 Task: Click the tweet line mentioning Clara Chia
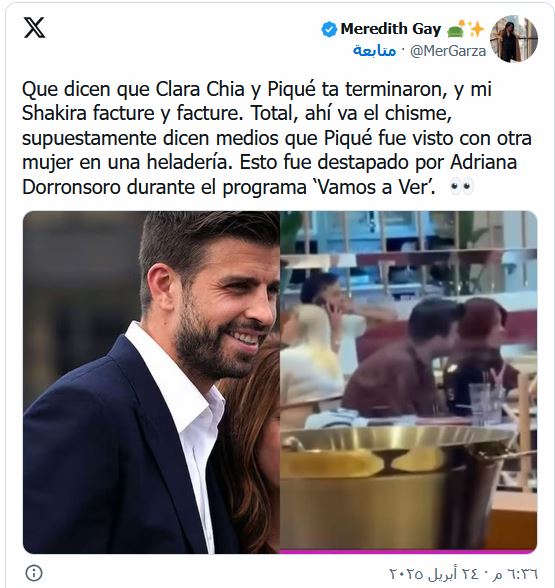[x=257, y=89]
